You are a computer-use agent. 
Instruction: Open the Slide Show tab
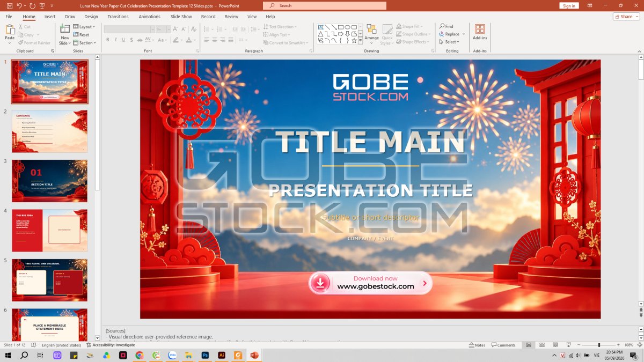point(181,17)
